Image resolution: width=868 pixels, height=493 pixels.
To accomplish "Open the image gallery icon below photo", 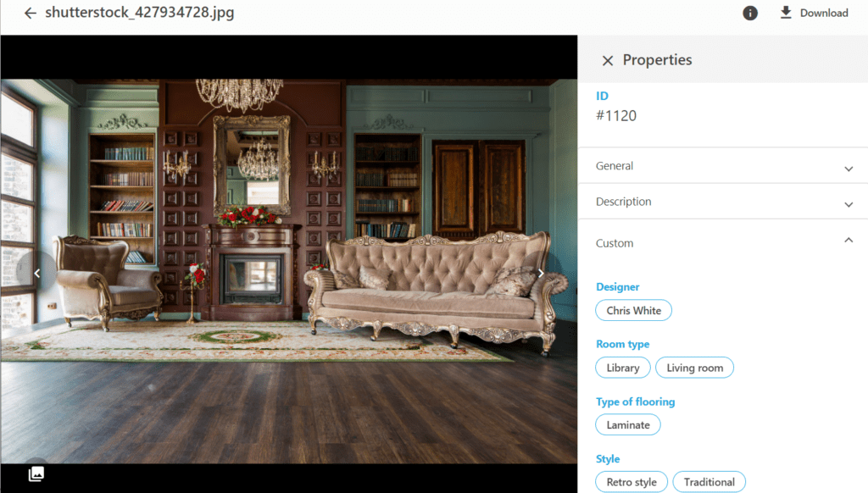I will (x=36, y=474).
